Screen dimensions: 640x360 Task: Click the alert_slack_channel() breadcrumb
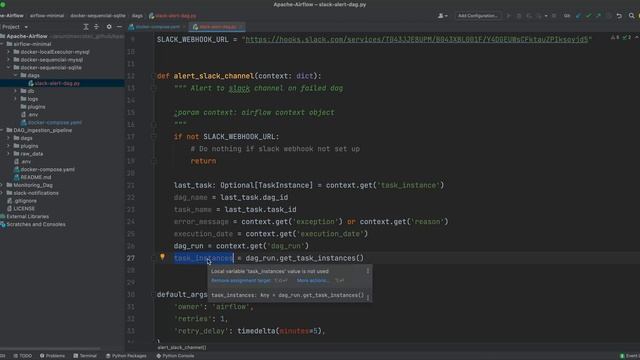click(182, 347)
